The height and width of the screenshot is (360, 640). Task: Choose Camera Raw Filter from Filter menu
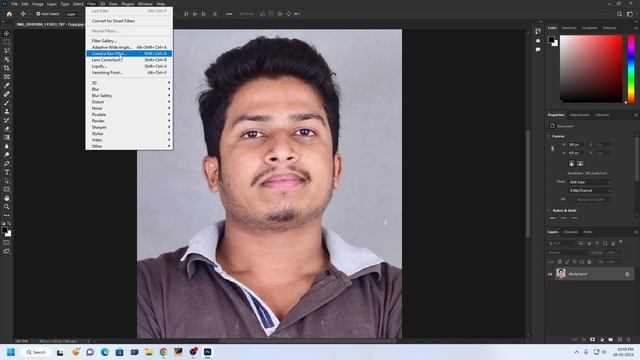click(129, 53)
